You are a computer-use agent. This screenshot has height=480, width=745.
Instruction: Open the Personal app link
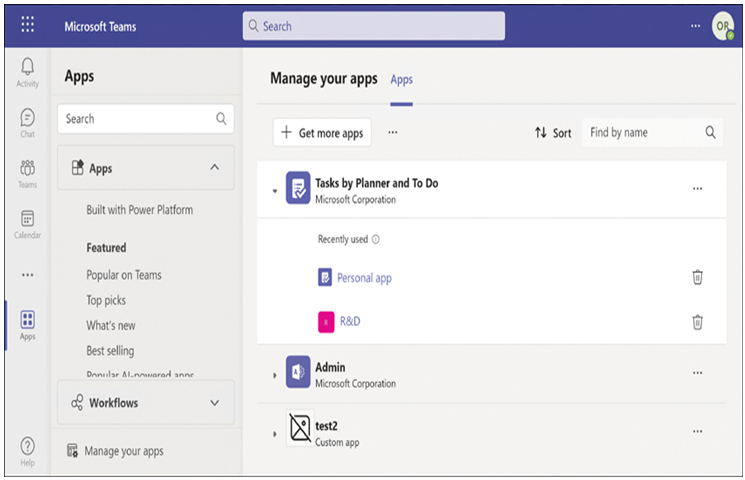(364, 278)
